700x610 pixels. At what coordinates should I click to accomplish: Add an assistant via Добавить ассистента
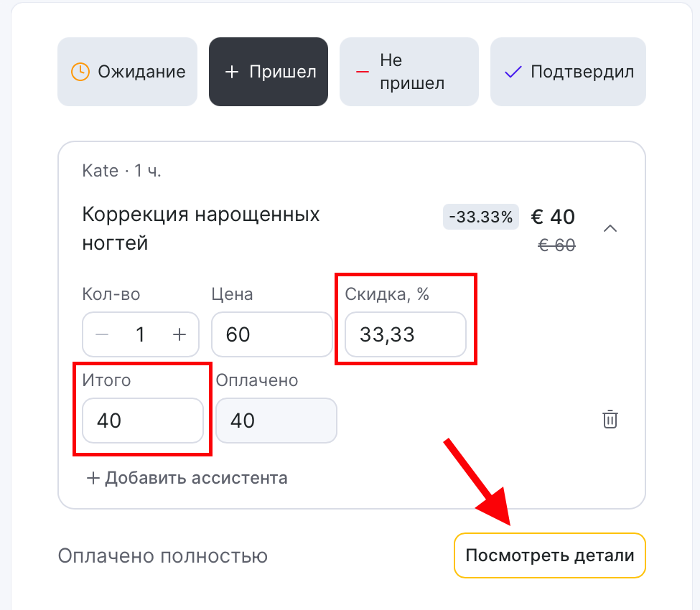pos(187,478)
